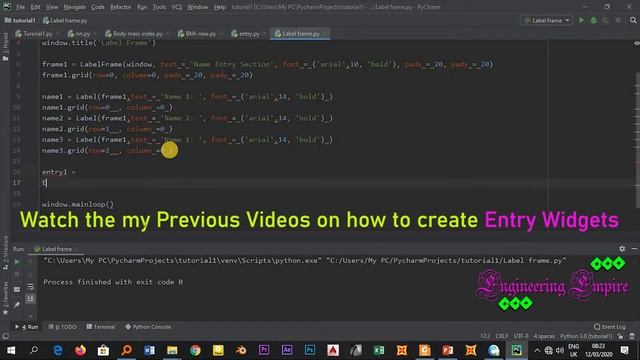
Task: Restore layout icon in Run panel
Action: pyautogui.click(x=17, y=289)
